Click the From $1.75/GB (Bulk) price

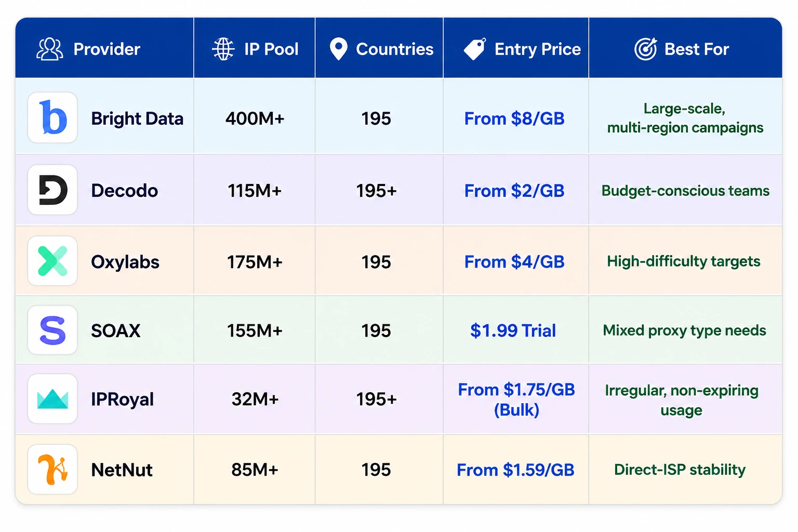(516, 400)
